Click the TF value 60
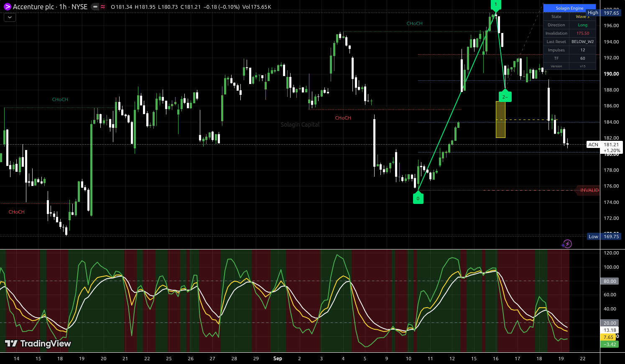Screen dimensions: 625x364 click(x=583, y=59)
